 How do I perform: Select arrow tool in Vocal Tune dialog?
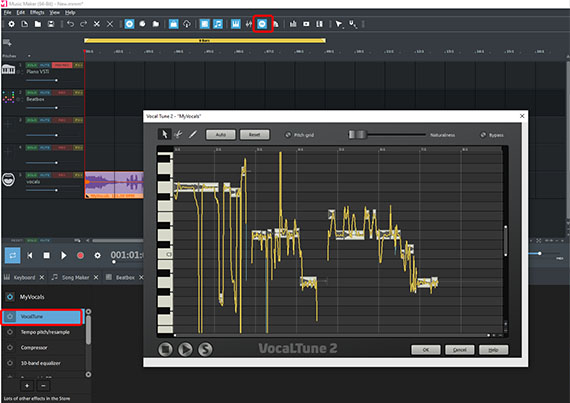pos(164,134)
